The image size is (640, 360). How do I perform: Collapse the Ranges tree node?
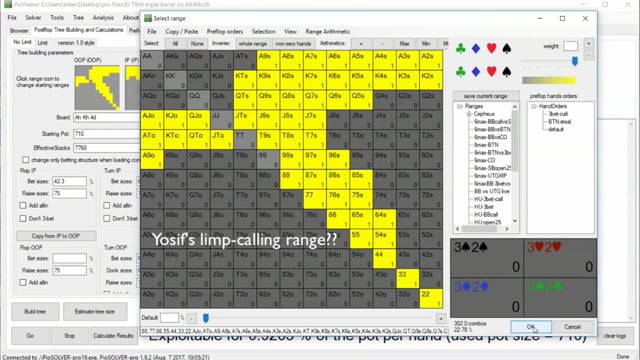pyautogui.click(x=460, y=106)
